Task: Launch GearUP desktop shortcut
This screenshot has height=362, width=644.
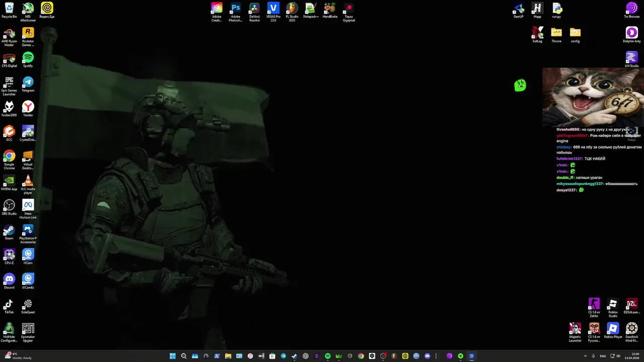Action: coord(519,10)
